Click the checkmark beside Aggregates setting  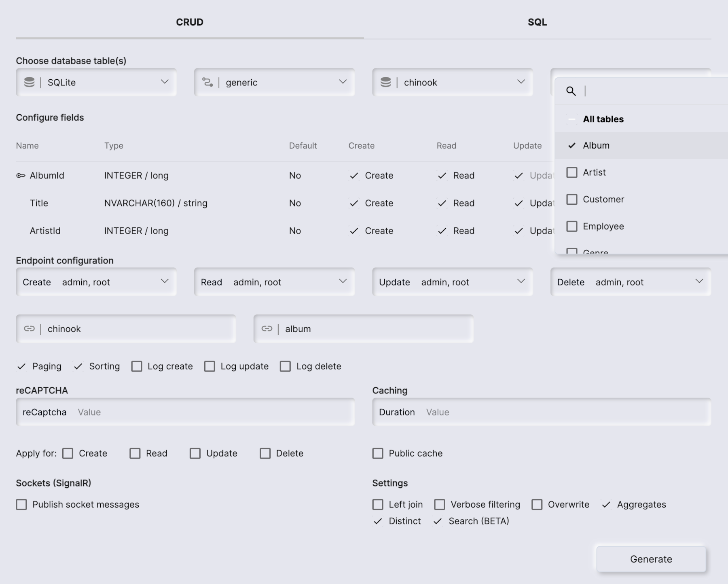tap(605, 504)
